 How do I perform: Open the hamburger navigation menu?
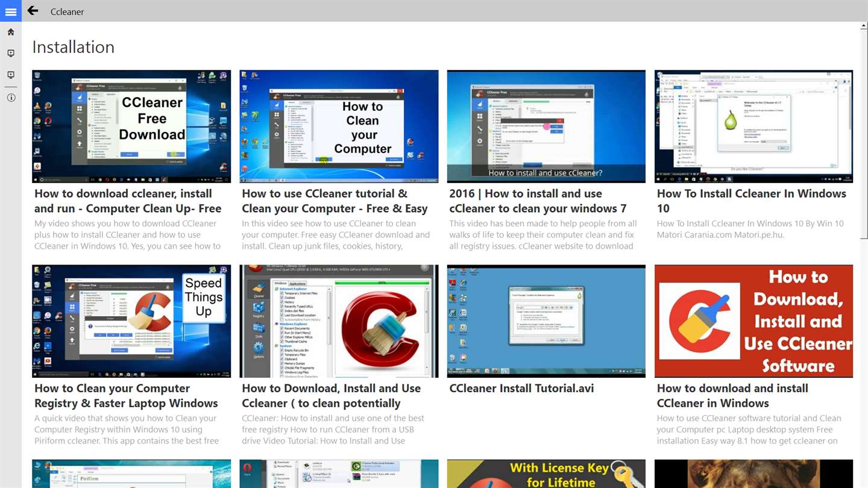click(11, 11)
